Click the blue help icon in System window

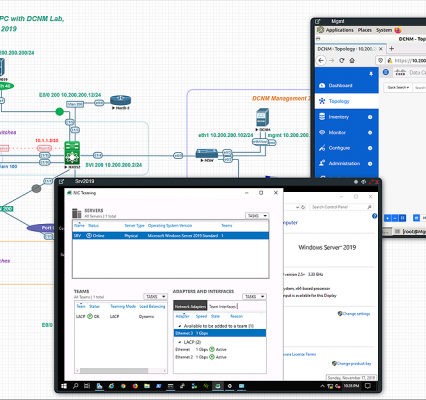374,216
